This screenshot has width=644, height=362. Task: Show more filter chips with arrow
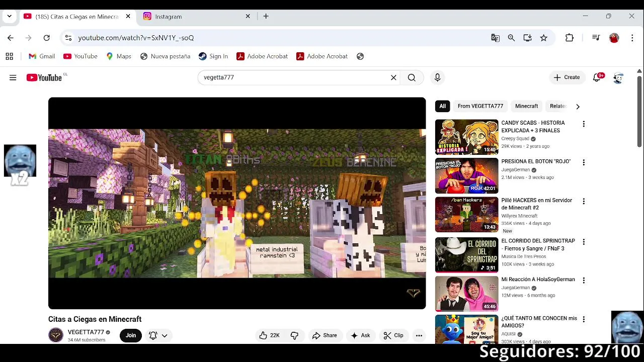[x=578, y=106]
